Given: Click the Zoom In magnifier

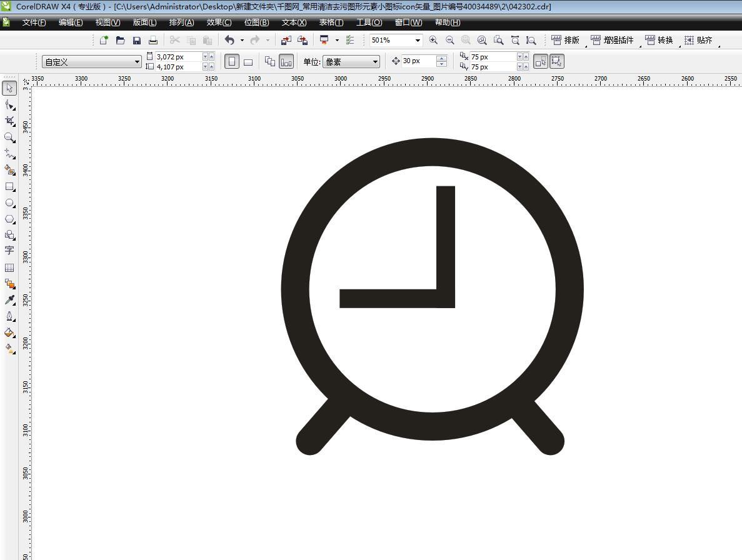Looking at the screenshot, I should coord(433,40).
